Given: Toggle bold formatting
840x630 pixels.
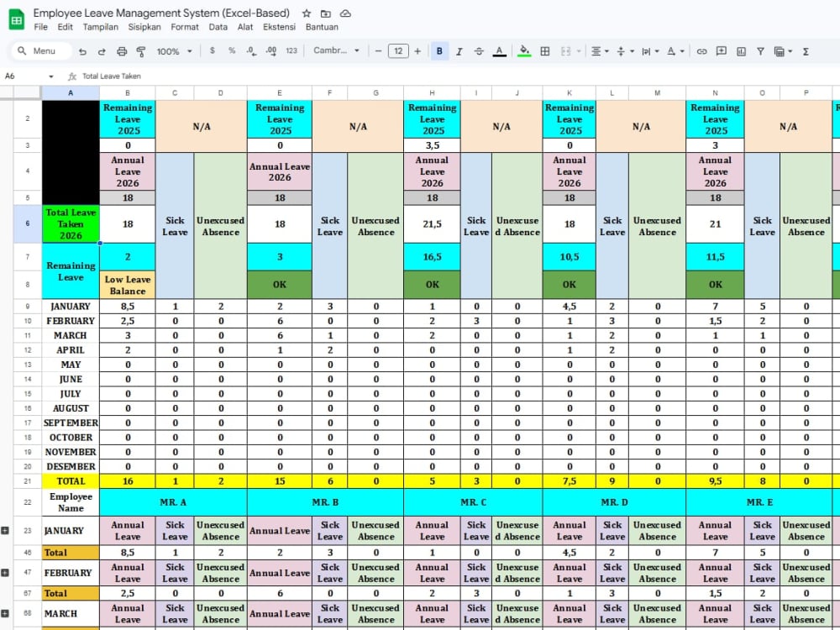Looking at the screenshot, I should (x=439, y=51).
